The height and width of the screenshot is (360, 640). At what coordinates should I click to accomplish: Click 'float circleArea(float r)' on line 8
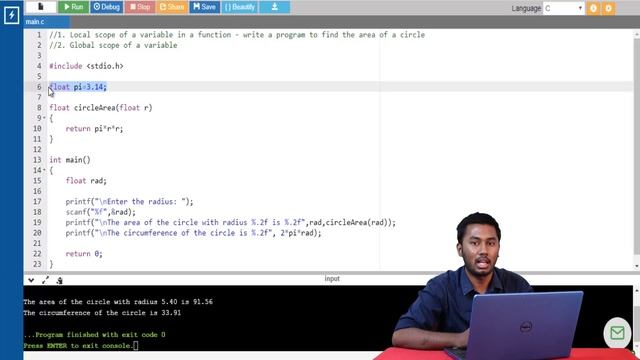pyautogui.click(x=101, y=108)
